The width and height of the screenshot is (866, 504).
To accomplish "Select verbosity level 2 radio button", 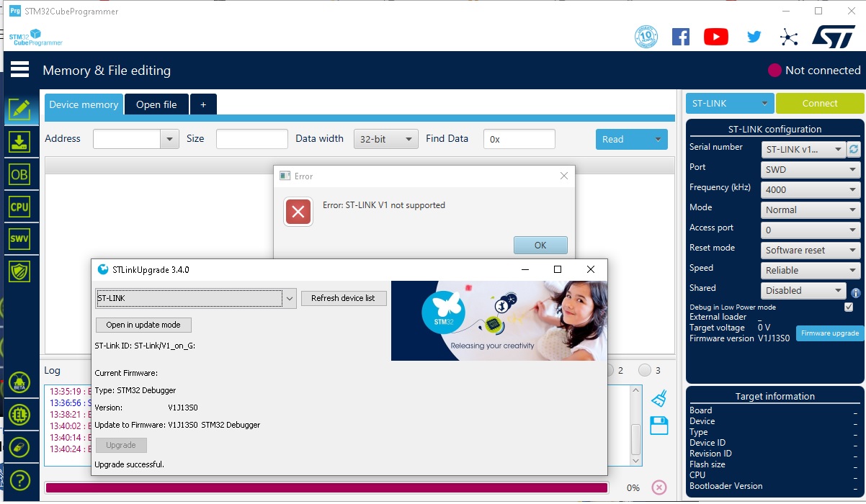I will tap(610, 370).
